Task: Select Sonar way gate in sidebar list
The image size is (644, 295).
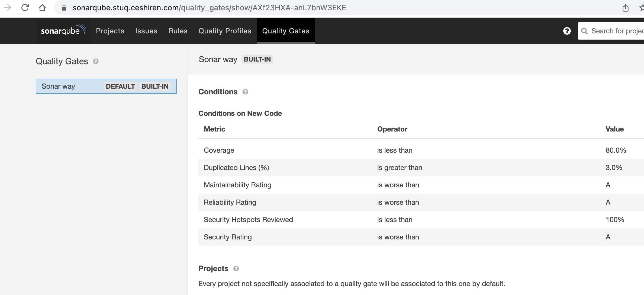Action: (106, 86)
